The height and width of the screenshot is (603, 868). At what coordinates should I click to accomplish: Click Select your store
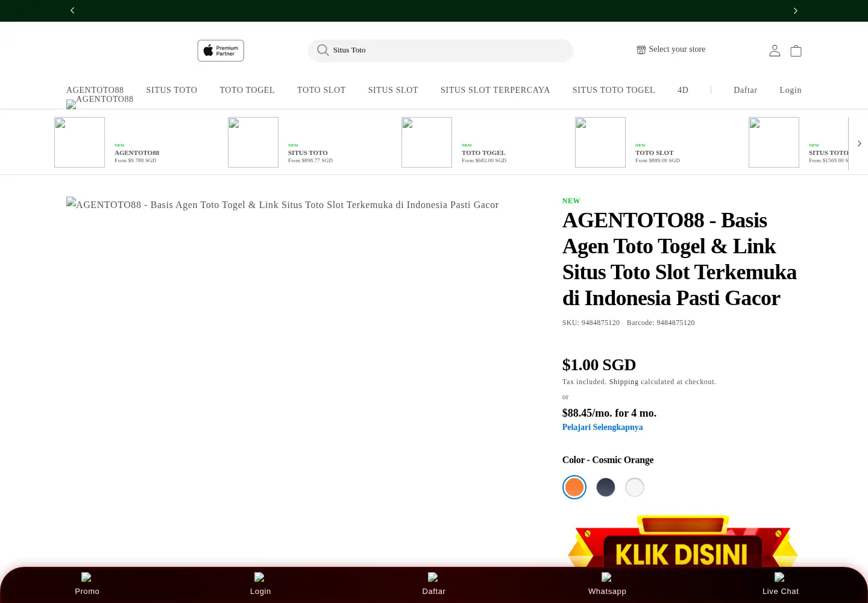[677, 49]
